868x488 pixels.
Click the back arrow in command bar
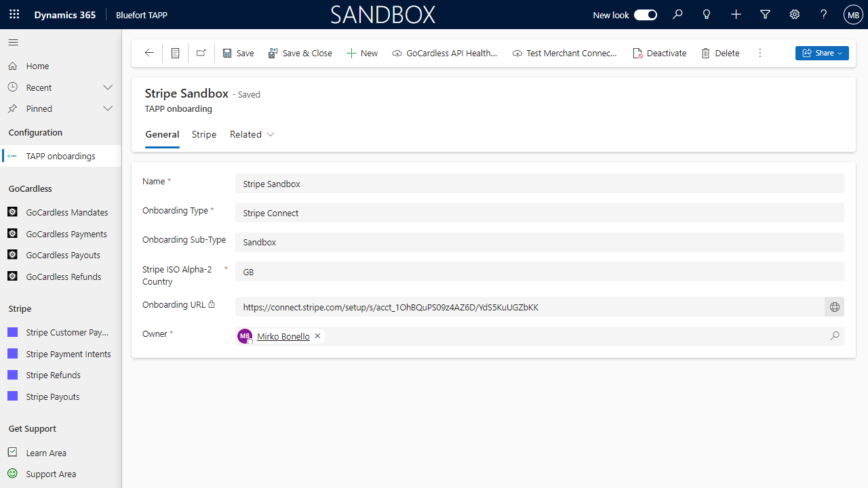(x=149, y=53)
